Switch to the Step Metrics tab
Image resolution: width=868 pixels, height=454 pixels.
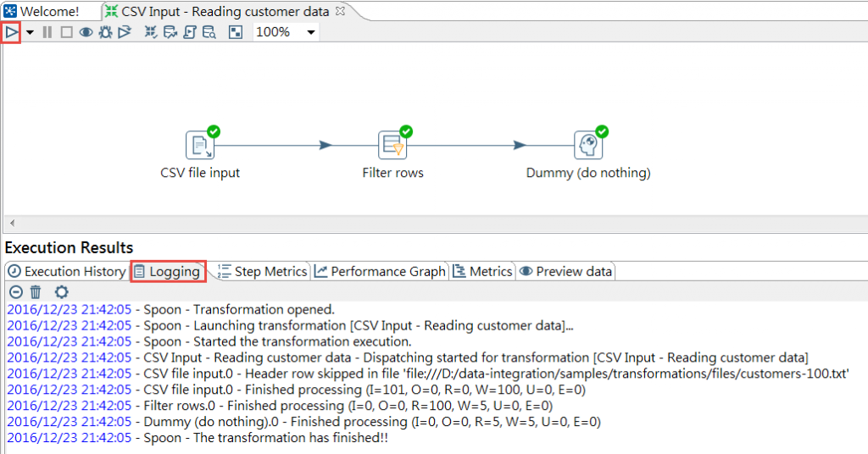tap(263, 272)
